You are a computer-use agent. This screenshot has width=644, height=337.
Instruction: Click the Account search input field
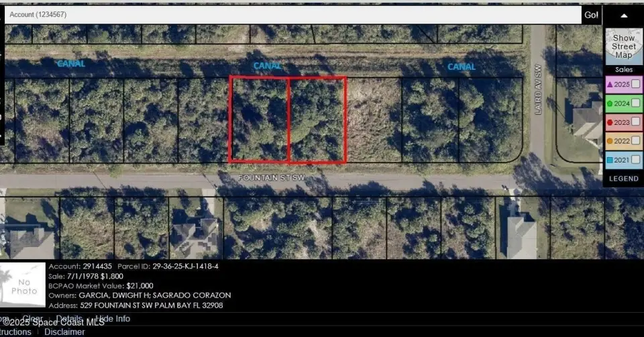(292, 15)
